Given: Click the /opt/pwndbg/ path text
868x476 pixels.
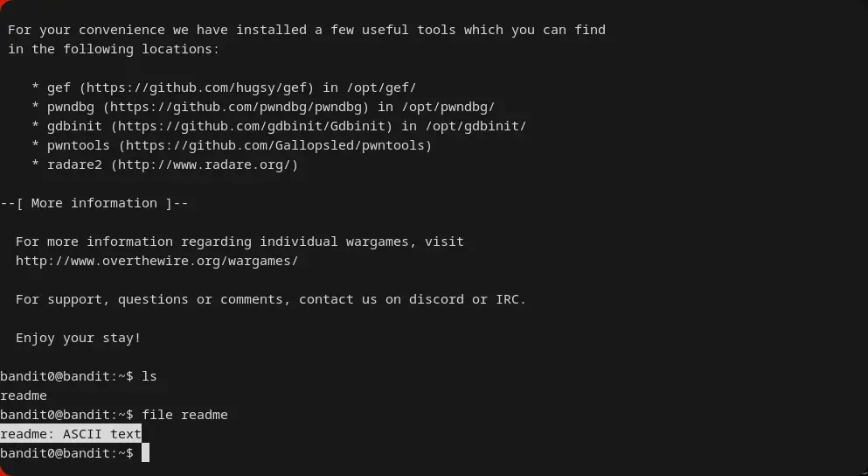Looking at the screenshot, I should point(448,107).
